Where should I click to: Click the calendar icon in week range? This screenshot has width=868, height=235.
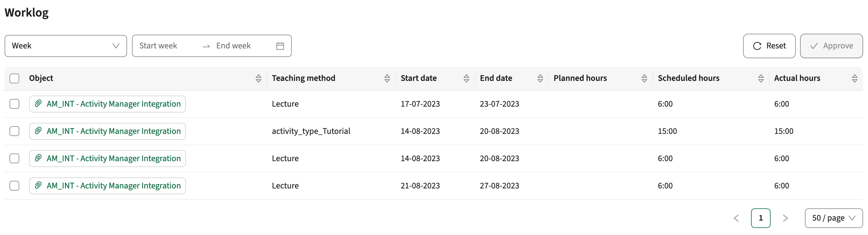point(280,46)
